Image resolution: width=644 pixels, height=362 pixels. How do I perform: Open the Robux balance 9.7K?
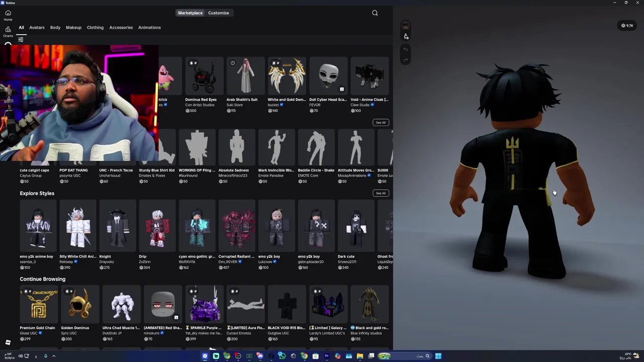pyautogui.click(x=627, y=26)
